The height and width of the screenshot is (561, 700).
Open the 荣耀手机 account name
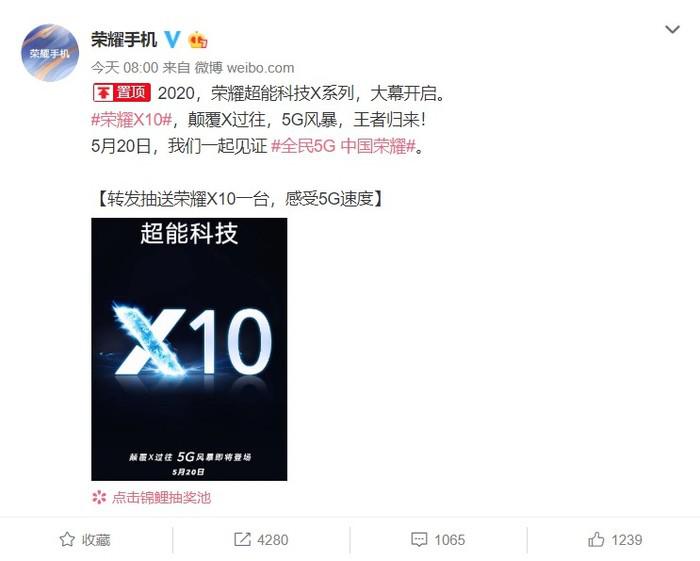124,40
